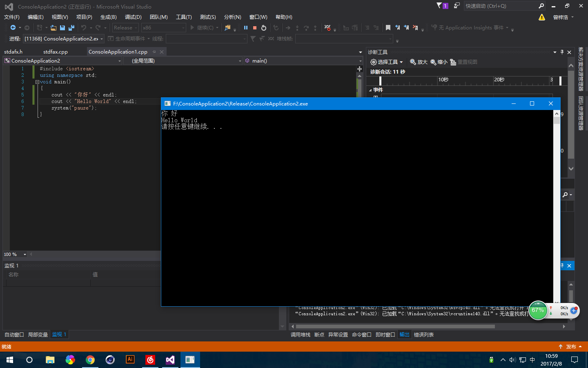Switch to the 局部变量 tab
Viewport: 588px width, 368px height.
click(x=38, y=335)
